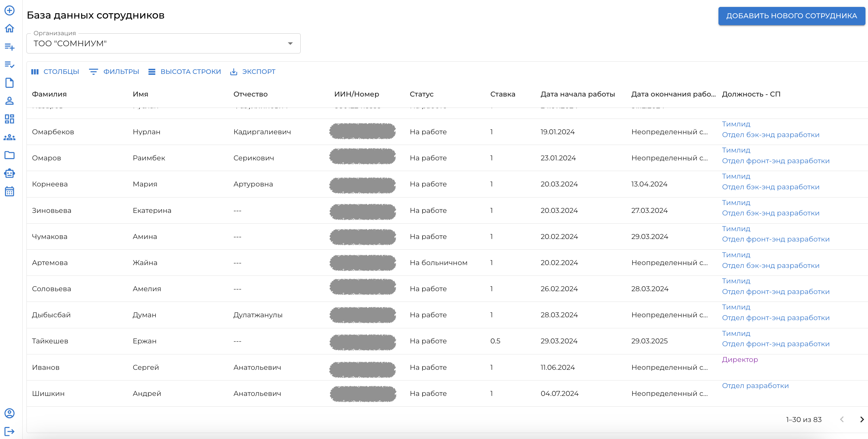The width and height of the screenshot is (868, 439).
Task: Click the robot icon in sidebar
Action: (9, 173)
